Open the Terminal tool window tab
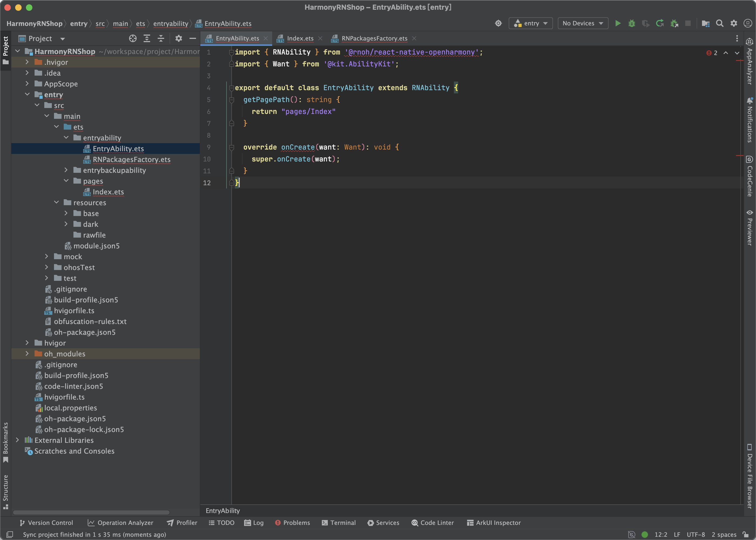756x540 pixels. (339, 523)
